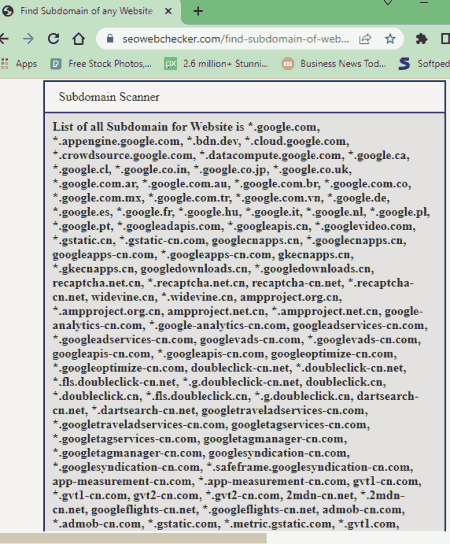450x544 pixels.
Task: Click the padlock site info icon
Action: click(x=110, y=39)
